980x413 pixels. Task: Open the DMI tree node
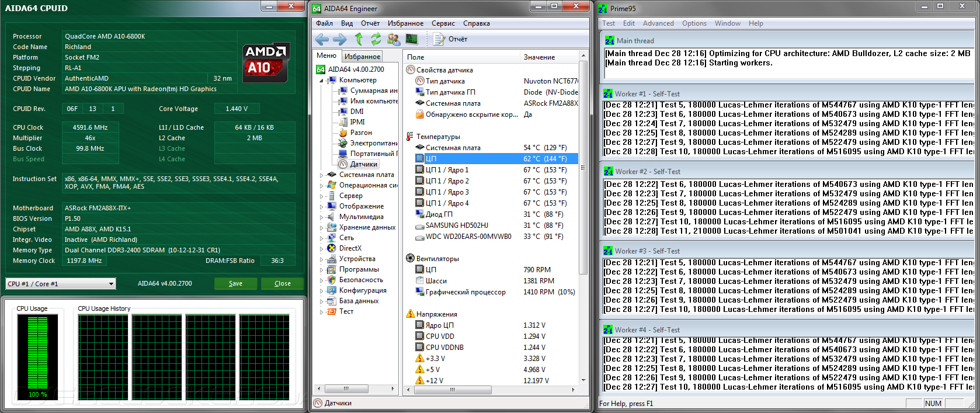pos(352,112)
